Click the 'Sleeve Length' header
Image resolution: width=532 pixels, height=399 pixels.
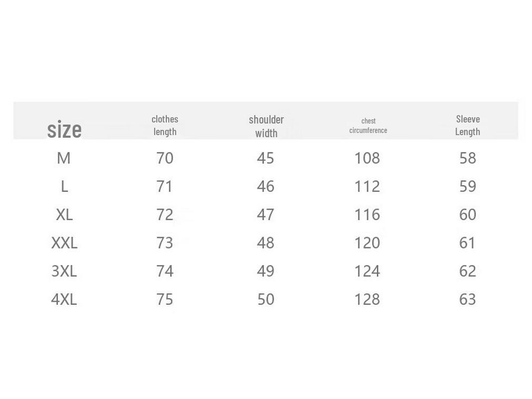(x=468, y=125)
